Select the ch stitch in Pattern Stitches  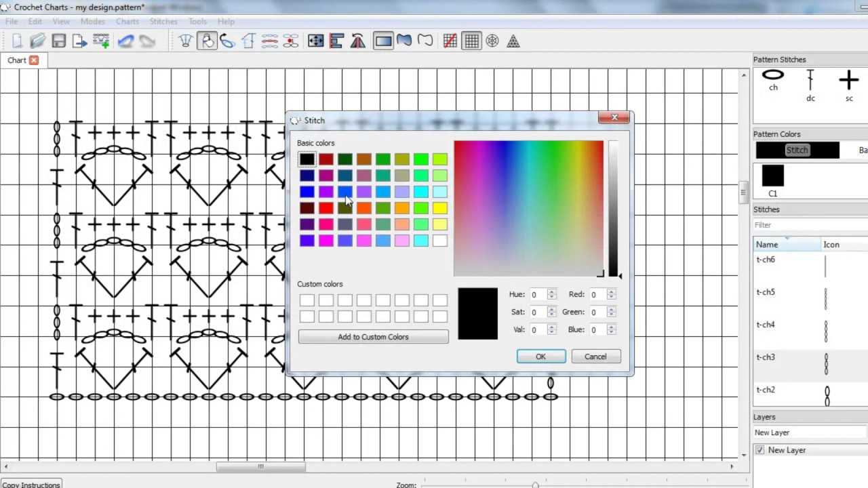coord(773,80)
